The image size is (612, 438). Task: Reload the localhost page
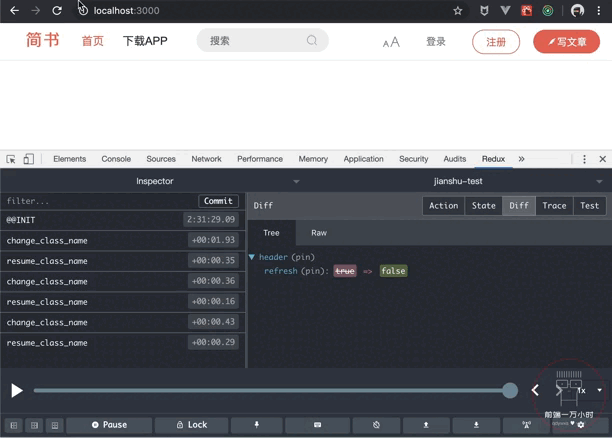(x=57, y=11)
